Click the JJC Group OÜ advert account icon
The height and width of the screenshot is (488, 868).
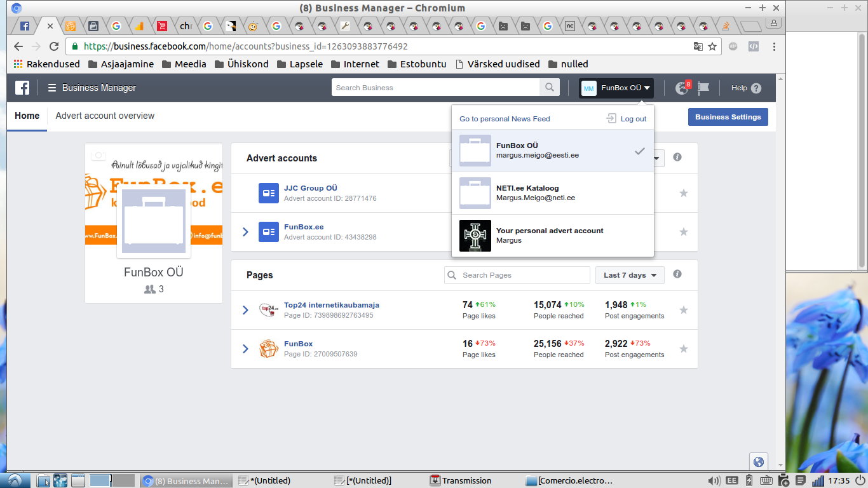pos(269,193)
